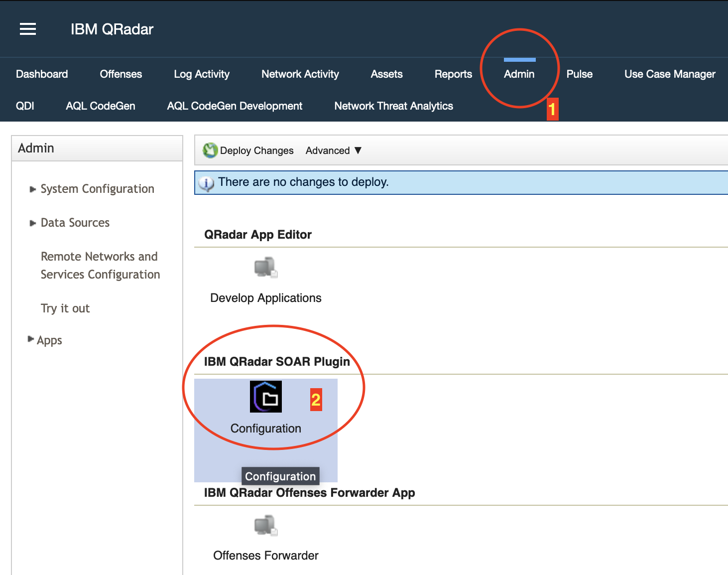Image resolution: width=728 pixels, height=575 pixels.
Task: Open the hamburger navigation menu
Action: click(x=27, y=29)
